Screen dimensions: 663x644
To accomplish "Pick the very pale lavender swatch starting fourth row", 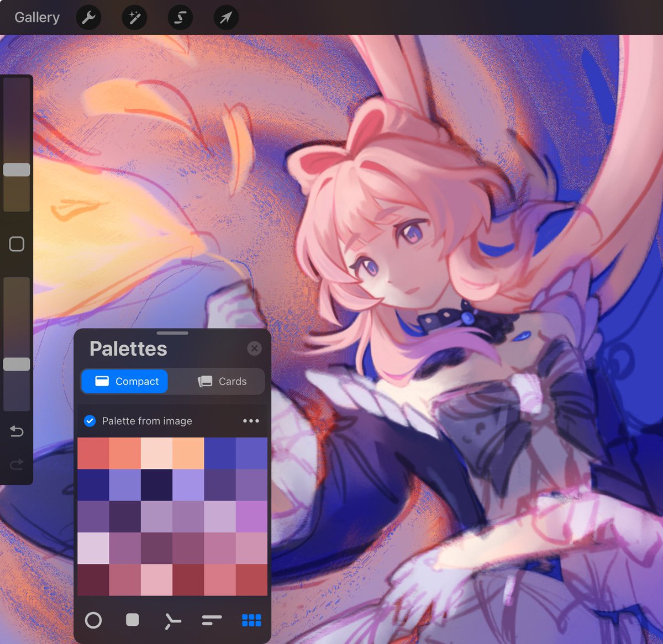I will point(93,548).
